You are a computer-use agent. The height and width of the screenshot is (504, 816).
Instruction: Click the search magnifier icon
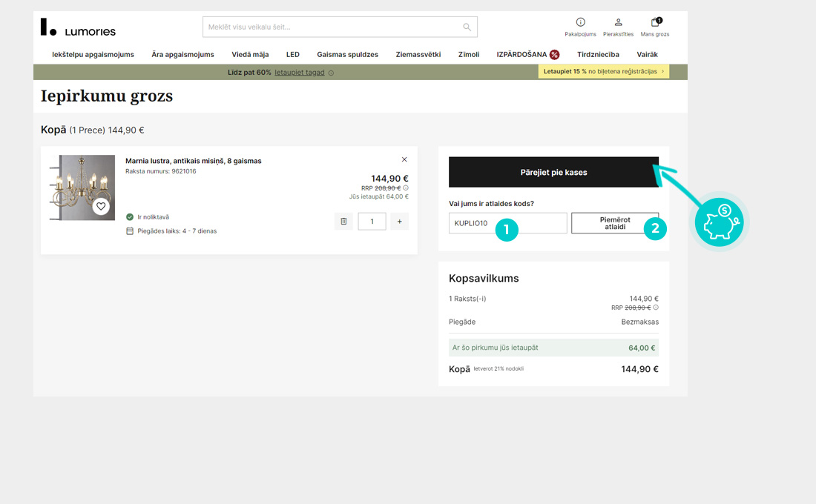467,27
